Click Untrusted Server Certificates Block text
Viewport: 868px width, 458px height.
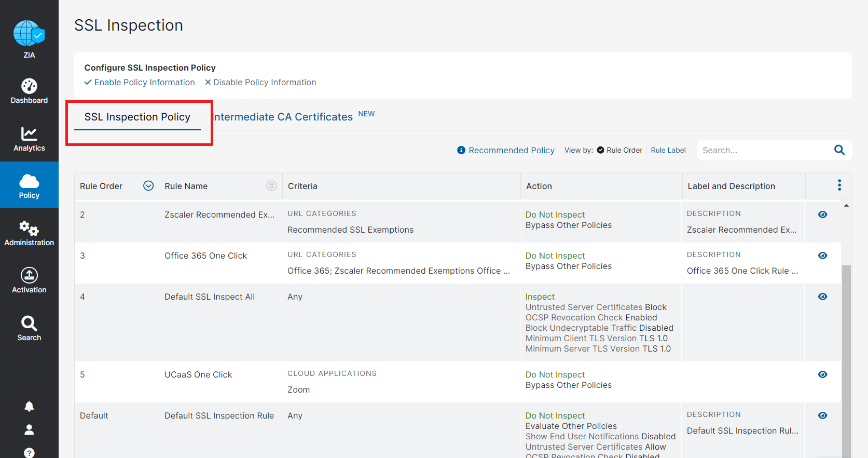click(x=596, y=307)
